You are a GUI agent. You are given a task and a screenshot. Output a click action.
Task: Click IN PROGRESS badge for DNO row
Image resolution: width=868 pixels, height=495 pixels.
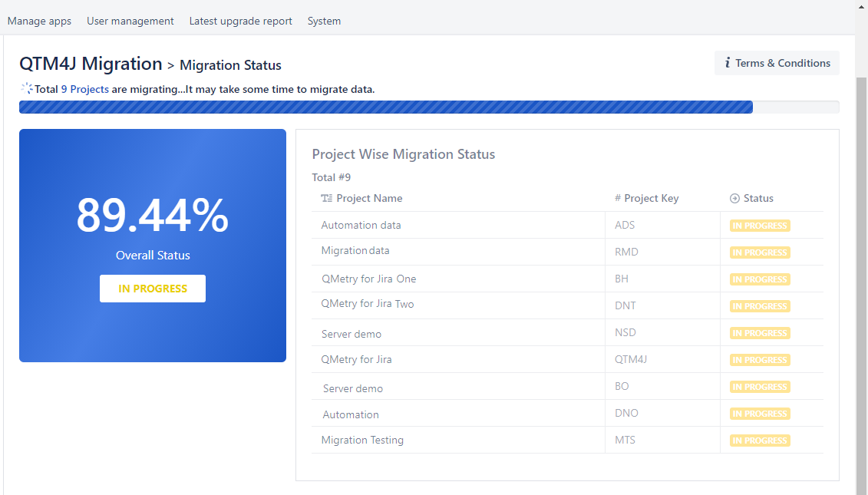(760, 414)
